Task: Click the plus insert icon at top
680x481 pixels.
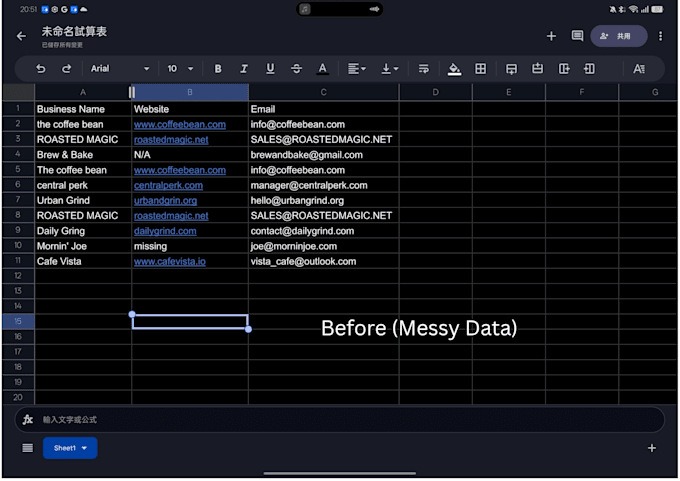Action: pos(551,36)
